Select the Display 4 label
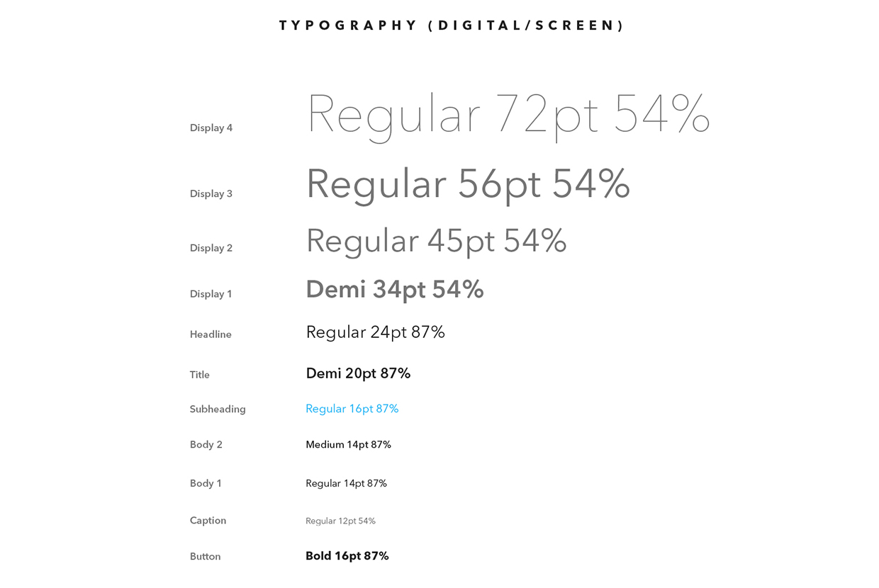Viewport: 879px width, 588px height. tap(211, 128)
